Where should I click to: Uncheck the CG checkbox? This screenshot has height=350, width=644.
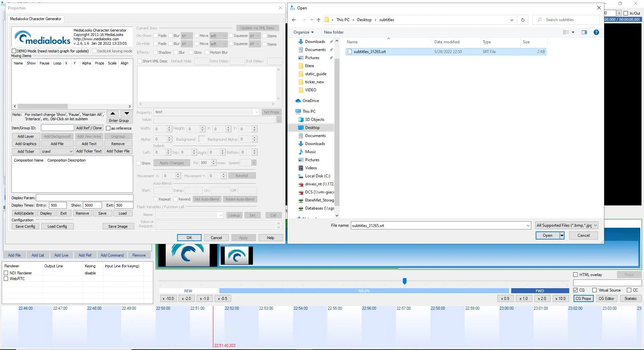[575, 290]
